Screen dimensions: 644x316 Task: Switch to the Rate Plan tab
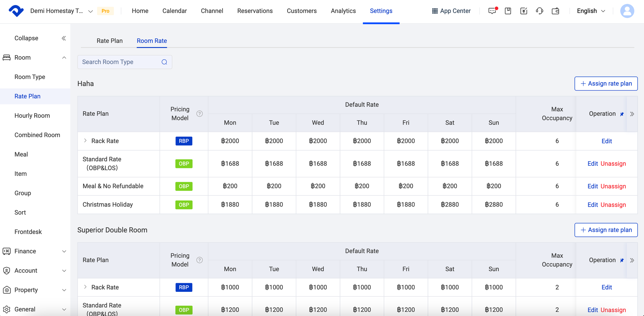pos(109,41)
